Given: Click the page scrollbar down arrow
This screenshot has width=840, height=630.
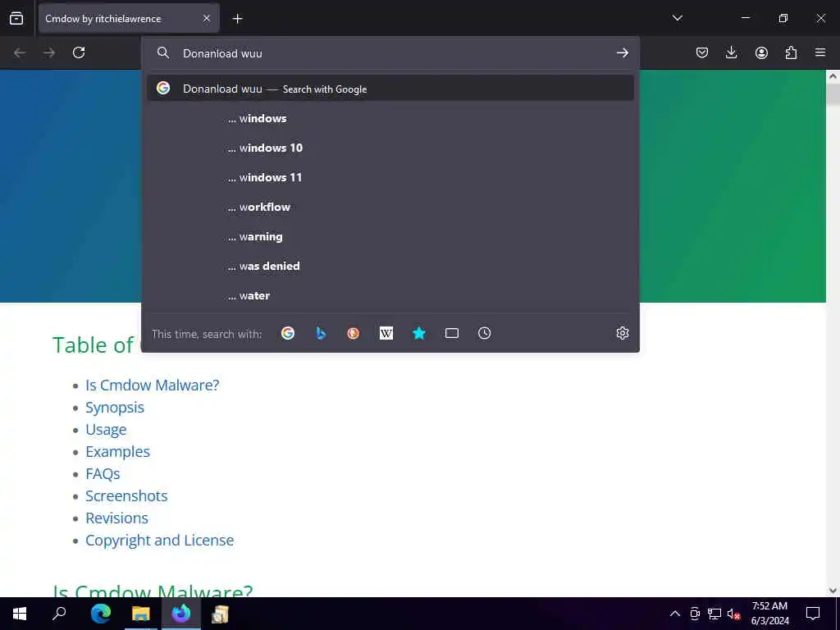Looking at the screenshot, I should [833, 591].
